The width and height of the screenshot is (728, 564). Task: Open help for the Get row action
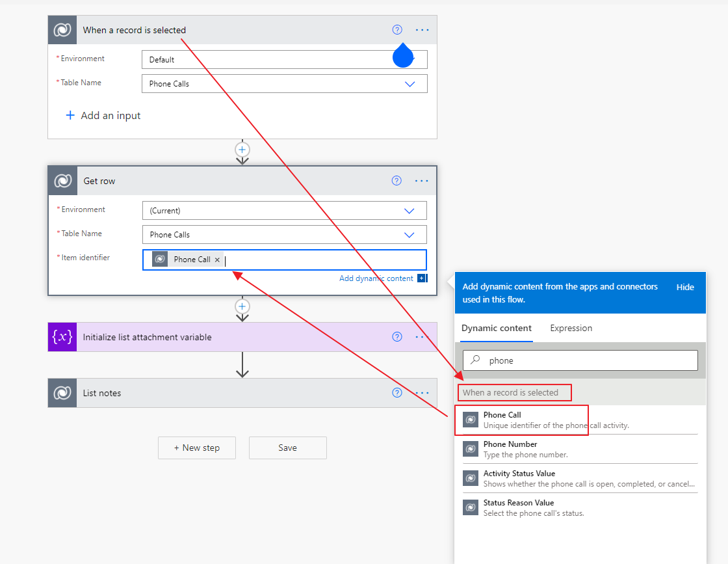click(x=396, y=181)
